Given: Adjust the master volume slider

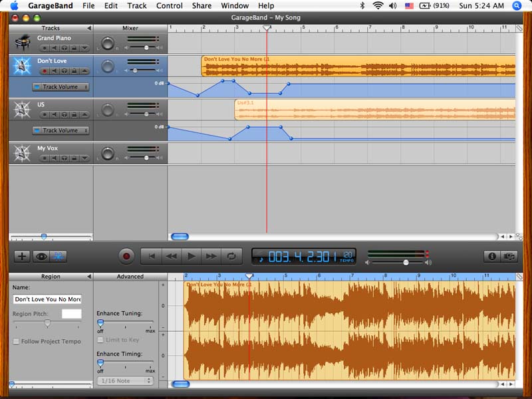Looking at the screenshot, I should coord(406,263).
